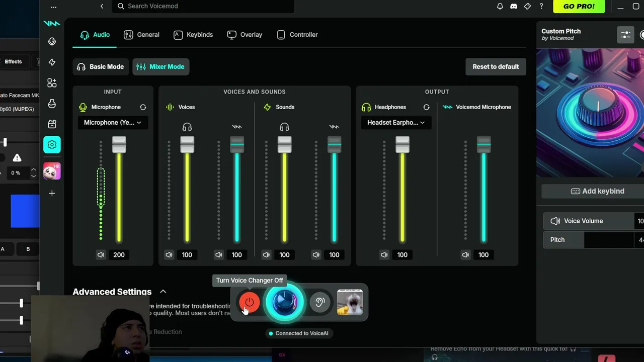Open the notifications bell icon
The image size is (644, 362).
tap(500, 6)
